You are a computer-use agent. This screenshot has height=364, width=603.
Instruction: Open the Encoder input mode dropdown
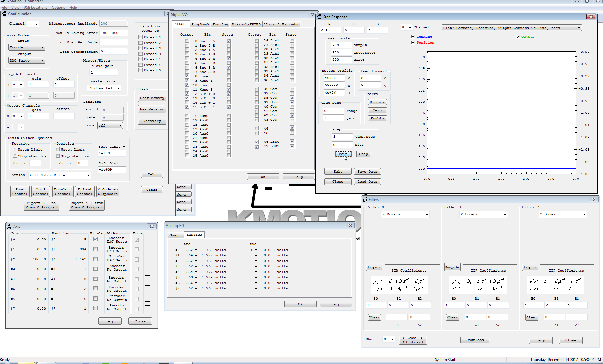tap(27, 47)
